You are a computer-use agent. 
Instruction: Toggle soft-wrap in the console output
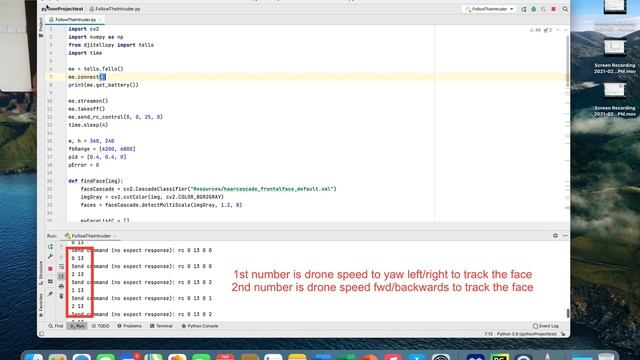(61, 267)
